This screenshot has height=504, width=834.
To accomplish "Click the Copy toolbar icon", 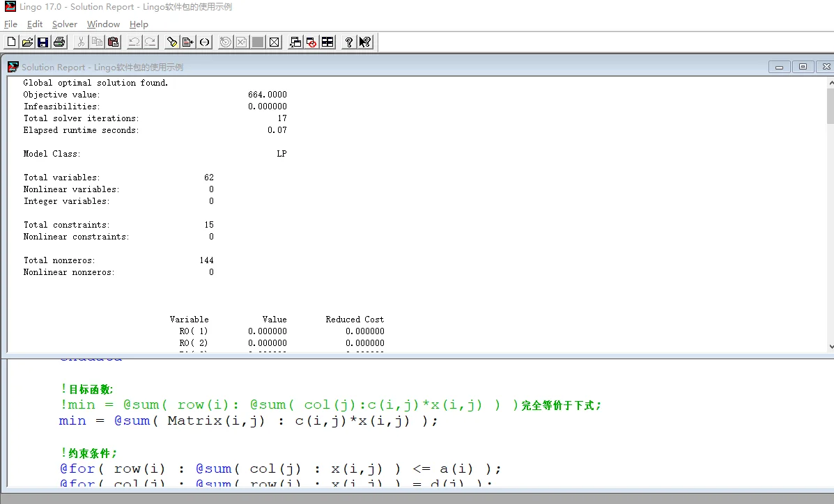I will tap(97, 42).
